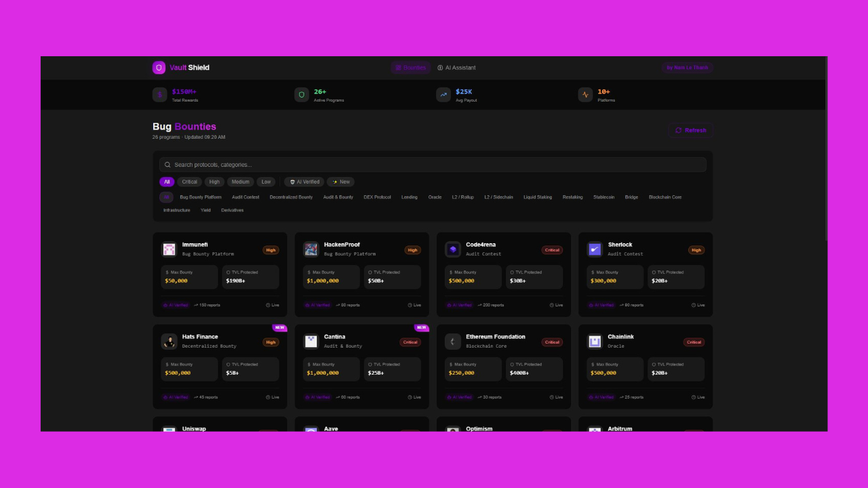The width and height of the screenshot is (868, 488).
Task: Click the Sherlock program icon
Action: (x=595, y=249)
